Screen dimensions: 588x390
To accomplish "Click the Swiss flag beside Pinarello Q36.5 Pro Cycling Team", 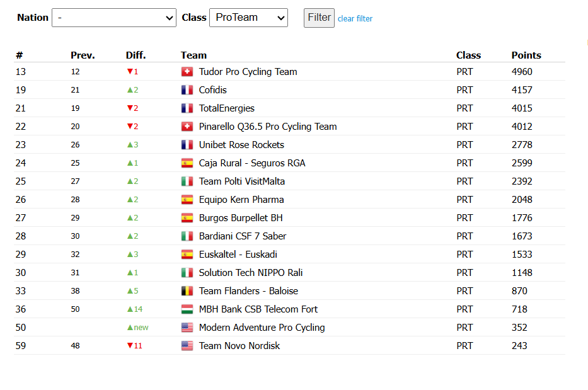I will pyautogui.click(x=187, y=127).
